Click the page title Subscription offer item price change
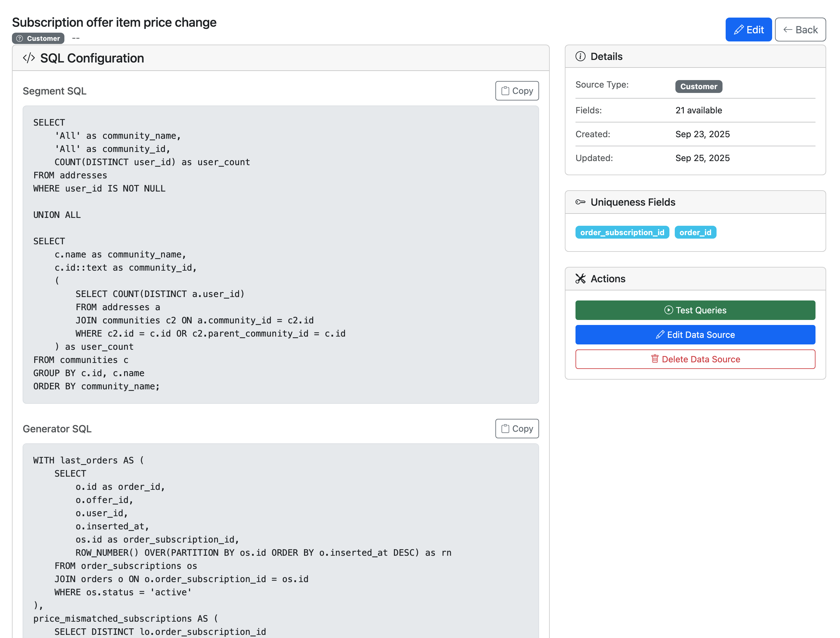 (x=114, y=22)
